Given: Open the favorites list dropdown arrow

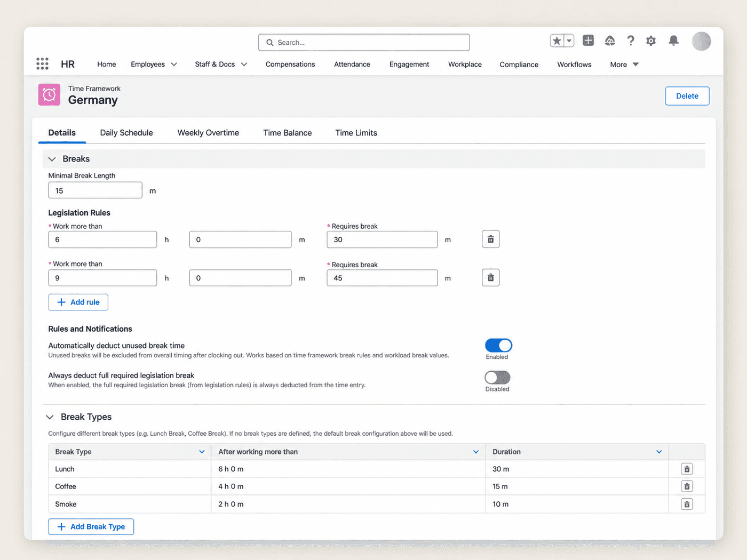Looking at the screenshot, I should [569, 41].
